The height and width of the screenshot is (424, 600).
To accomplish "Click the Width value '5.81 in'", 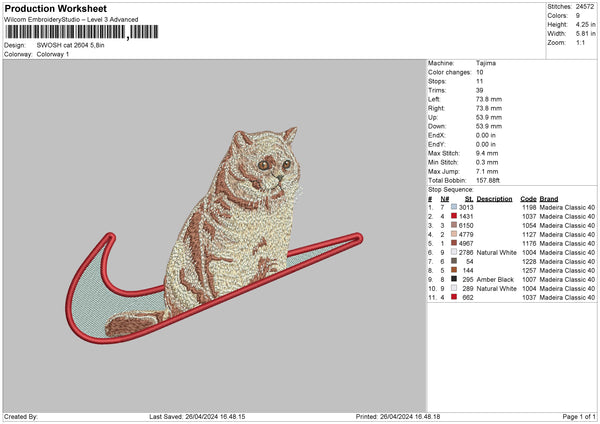I will coord(585,34).
